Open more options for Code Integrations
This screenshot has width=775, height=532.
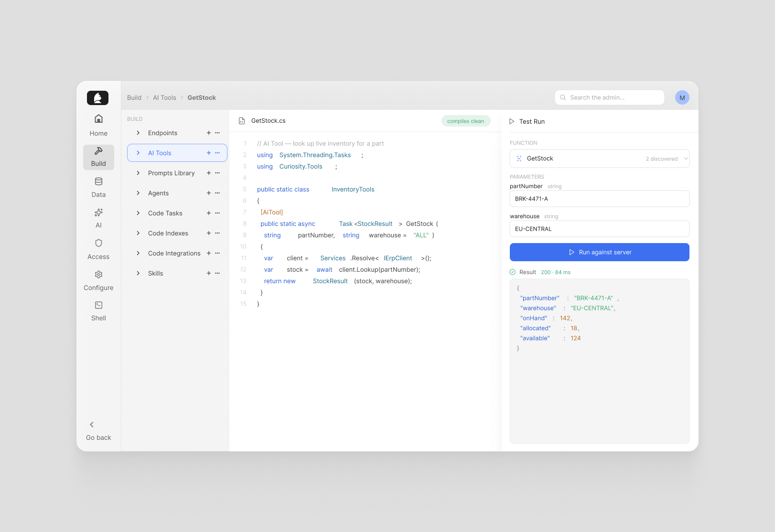[217, 253]
